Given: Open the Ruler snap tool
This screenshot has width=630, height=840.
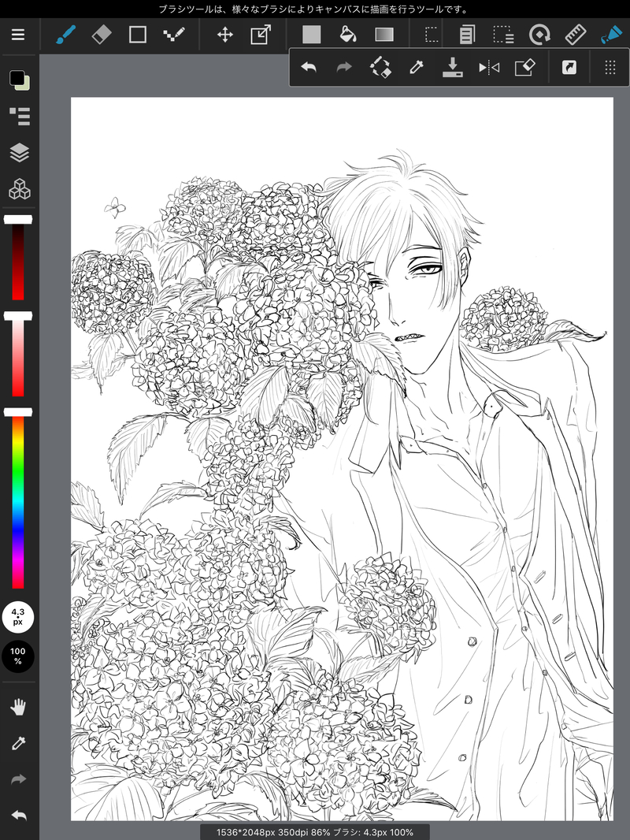Looking at the screenshot, I should coord(576,35).
